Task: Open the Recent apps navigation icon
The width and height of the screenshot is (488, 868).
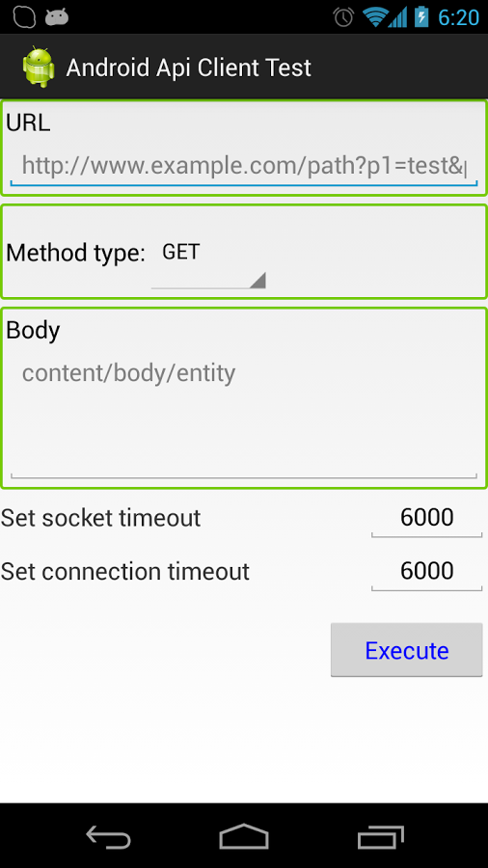Action: click(x=380, y=836)
